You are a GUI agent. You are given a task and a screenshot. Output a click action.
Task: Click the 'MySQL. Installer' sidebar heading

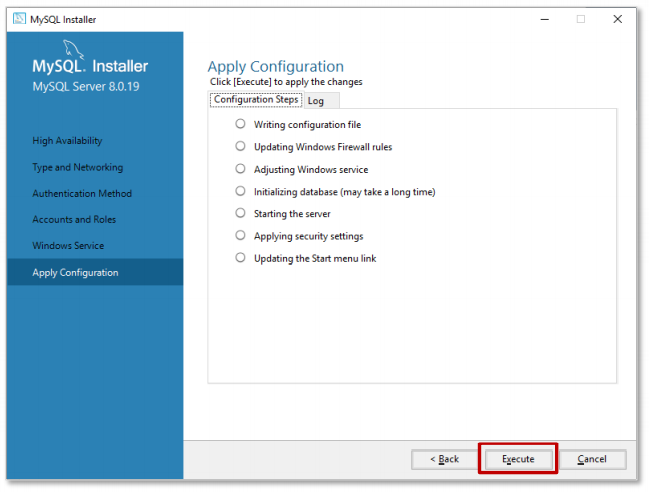(90, 66)
